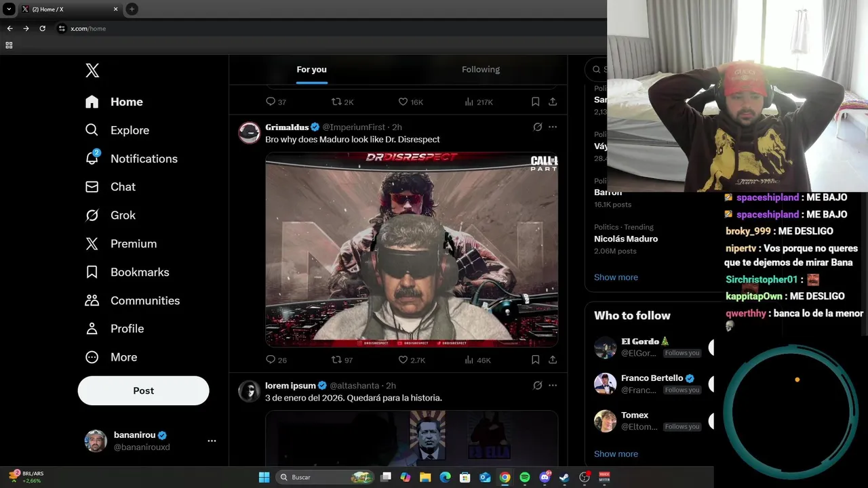Open Profile in the sidebar

click(114, 329)
